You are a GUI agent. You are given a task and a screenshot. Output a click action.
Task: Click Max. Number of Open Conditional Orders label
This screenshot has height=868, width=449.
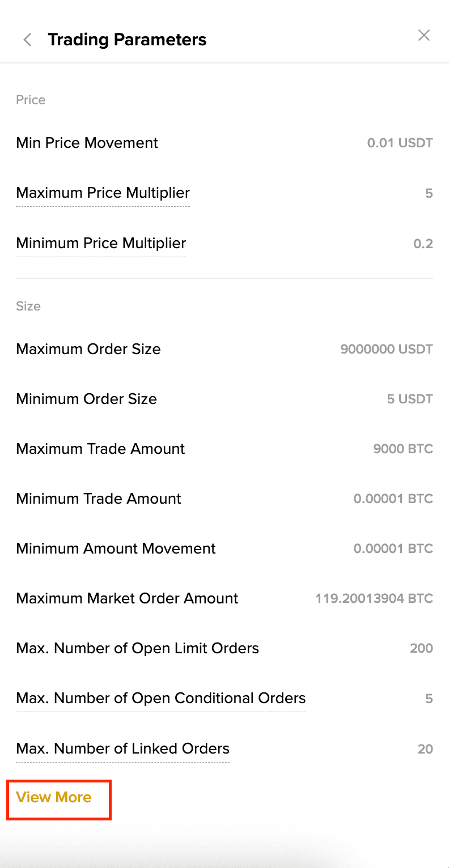(x=160, y=698)
